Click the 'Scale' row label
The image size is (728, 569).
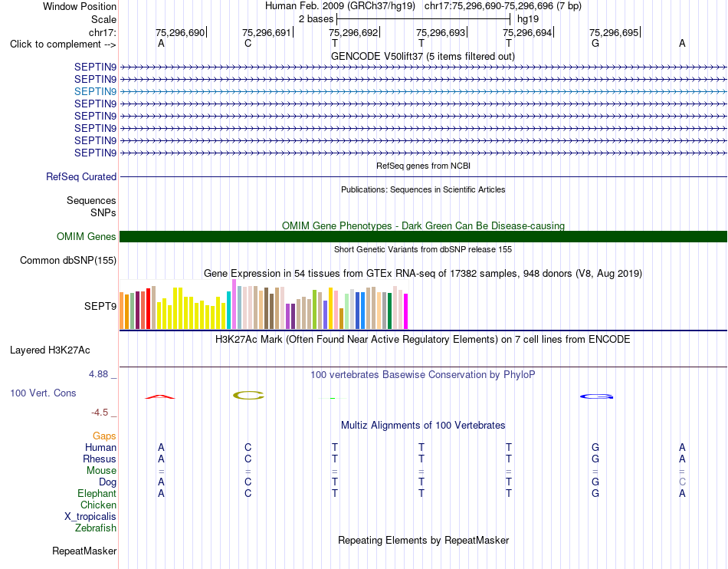(x=103, y=19)
